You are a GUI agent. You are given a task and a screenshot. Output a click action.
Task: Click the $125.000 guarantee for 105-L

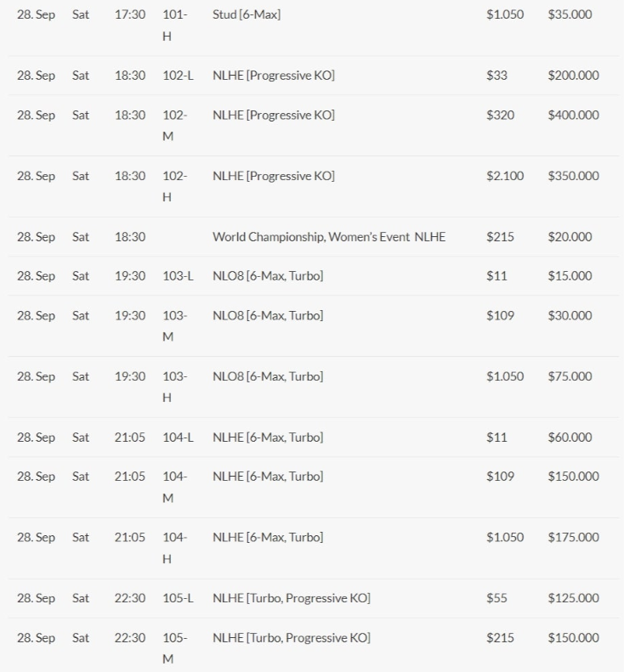(573, 598)
